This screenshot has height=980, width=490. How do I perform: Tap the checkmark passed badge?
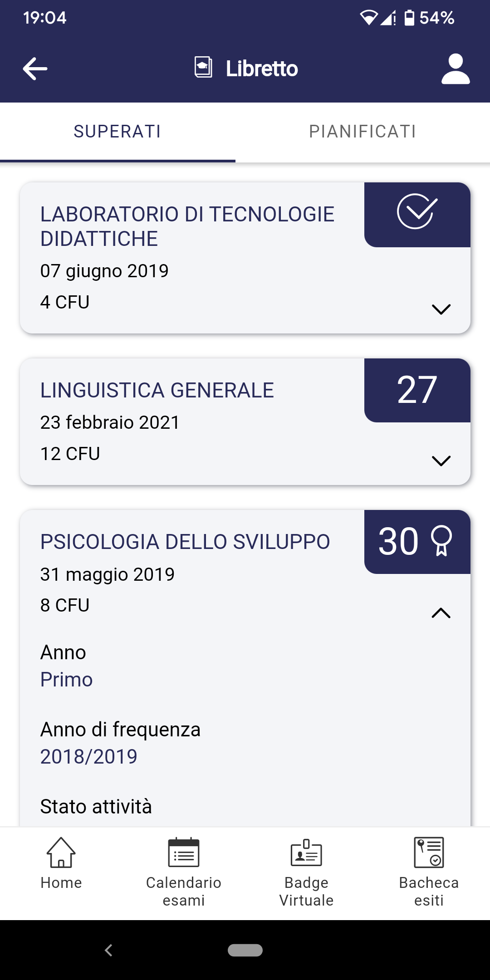coord(417,211)
